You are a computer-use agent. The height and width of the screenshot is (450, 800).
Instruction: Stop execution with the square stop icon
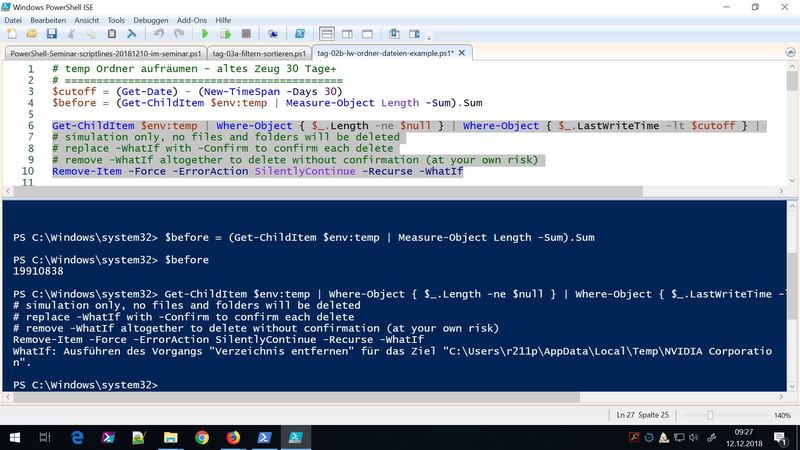click(245, 33)
